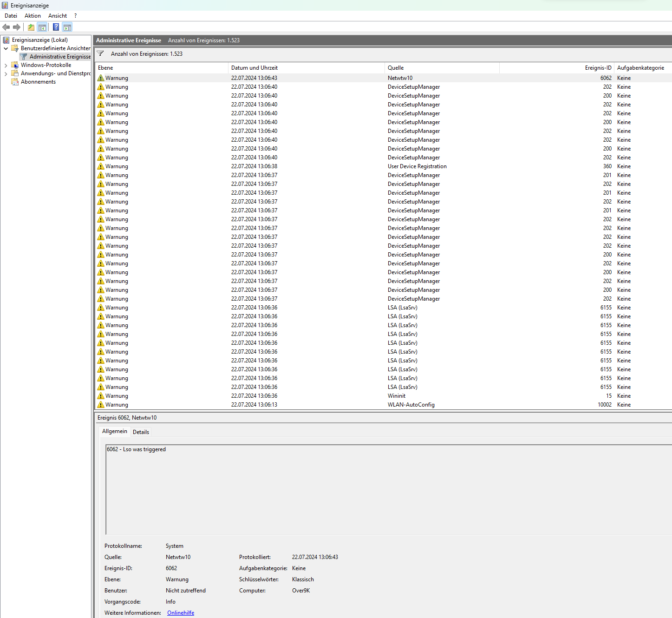
Task: Click the warning icon of the Netwtw10 row
Action: pos(101,78)
